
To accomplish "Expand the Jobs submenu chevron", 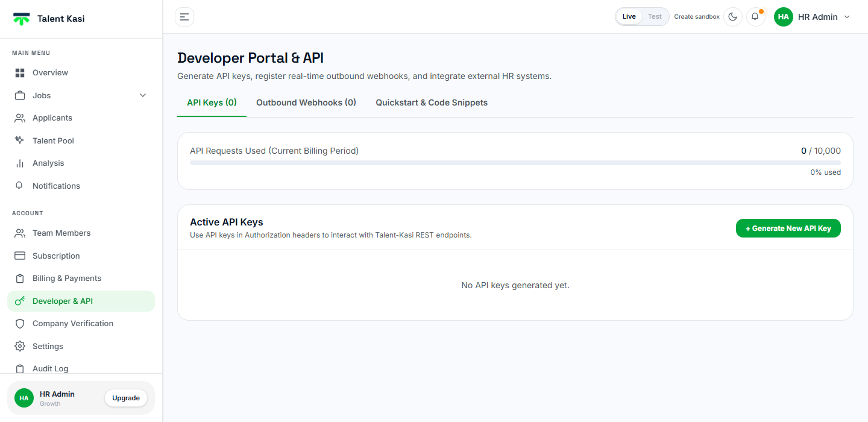I will pos(143,95).
